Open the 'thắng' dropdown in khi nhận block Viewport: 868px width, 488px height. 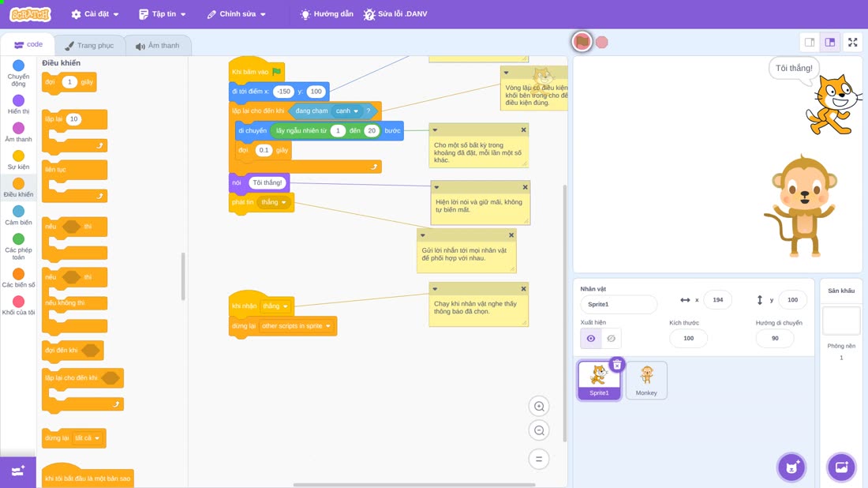click(275, 306)
